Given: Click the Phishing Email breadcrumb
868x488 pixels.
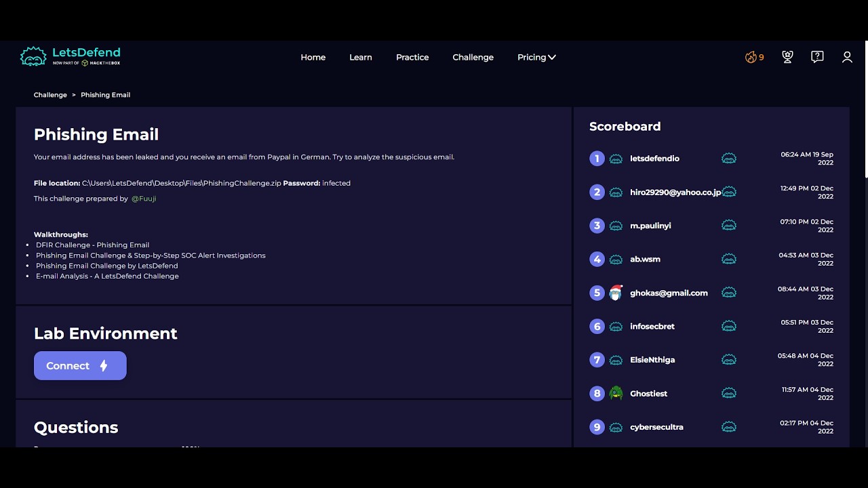Looking at the screenshot, I should 105,95.
